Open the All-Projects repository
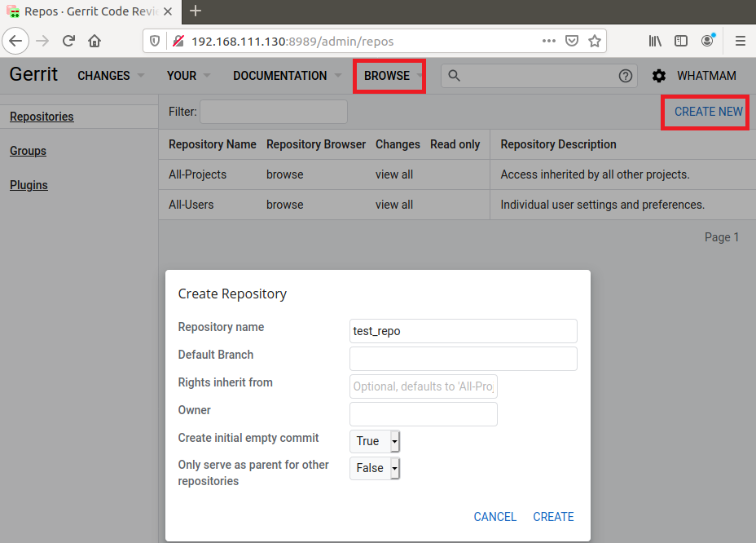Viewport: 756px width, 543px height. [197, 174]
